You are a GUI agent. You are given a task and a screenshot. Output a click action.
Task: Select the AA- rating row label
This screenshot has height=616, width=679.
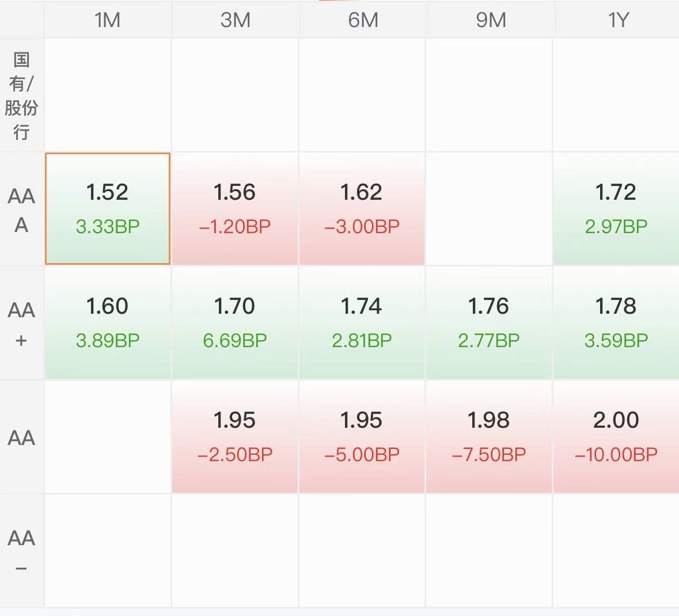[21, 552]
